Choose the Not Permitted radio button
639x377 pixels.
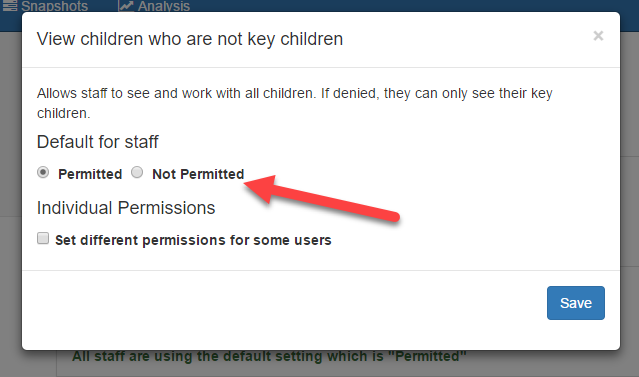[x=137, y=172]
